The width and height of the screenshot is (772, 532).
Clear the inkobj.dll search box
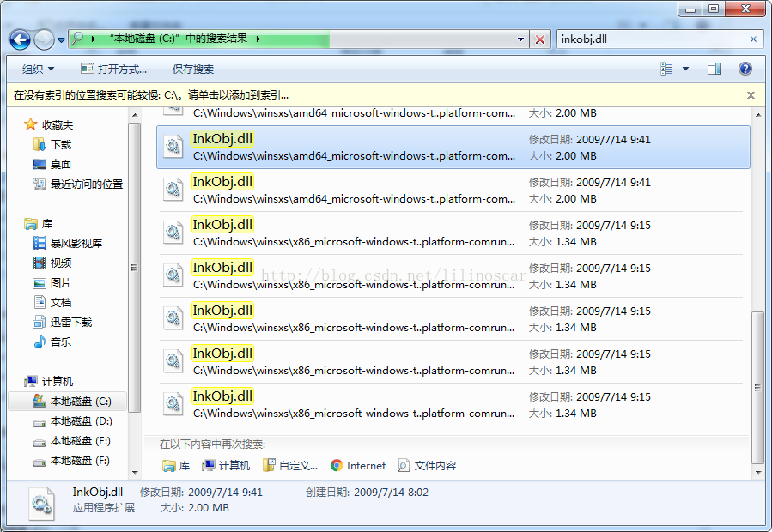point(753,39)
